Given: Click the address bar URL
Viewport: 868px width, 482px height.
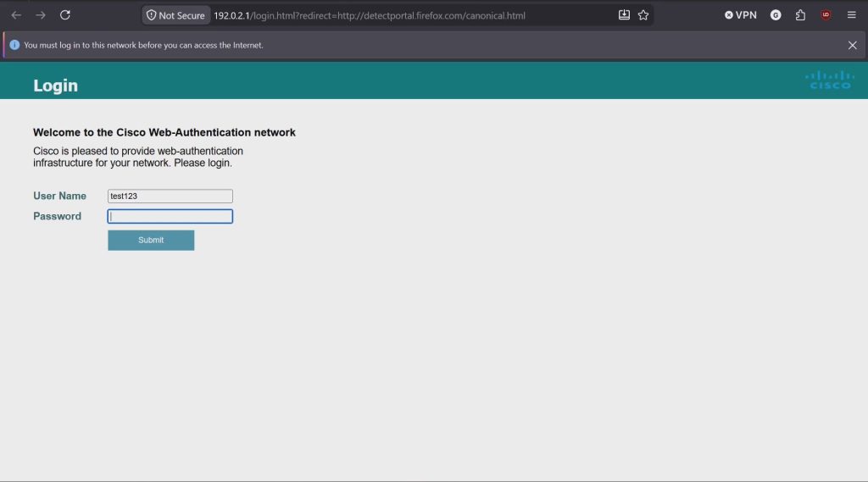Looking at the screenshot, I should [x=370, y=15].
